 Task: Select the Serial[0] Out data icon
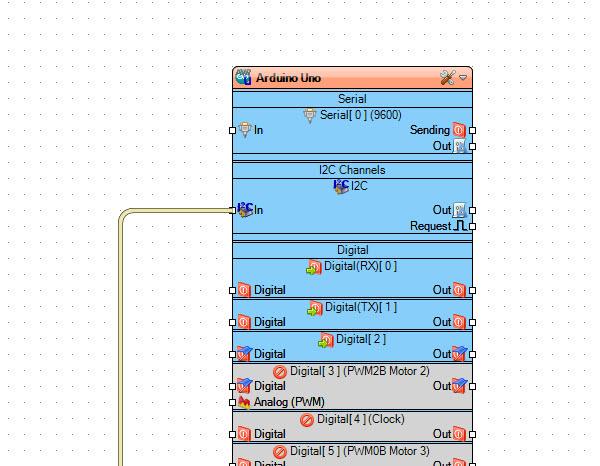pyautogui.click(x=460, y=146)
